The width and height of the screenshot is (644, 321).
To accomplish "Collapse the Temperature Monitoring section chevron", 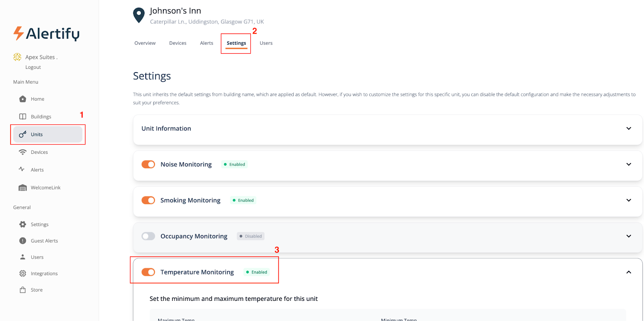I will pyautogui.click(x=629, y=272).
